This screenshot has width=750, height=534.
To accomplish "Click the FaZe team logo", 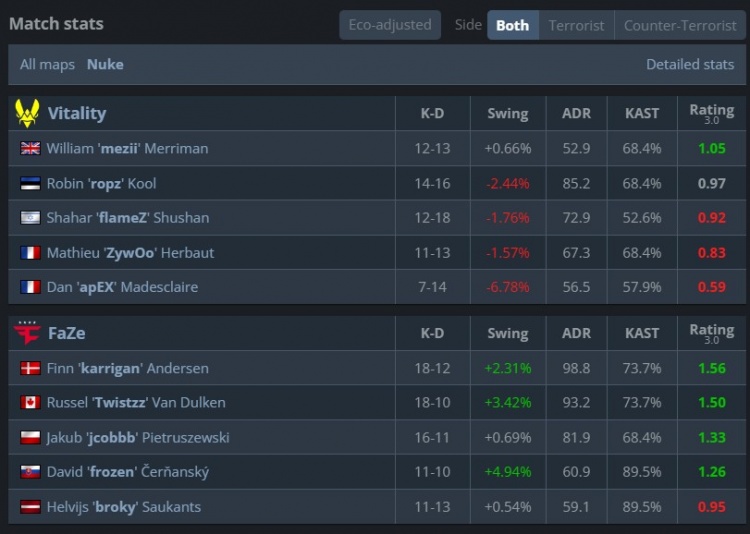I will coord(26,333).
